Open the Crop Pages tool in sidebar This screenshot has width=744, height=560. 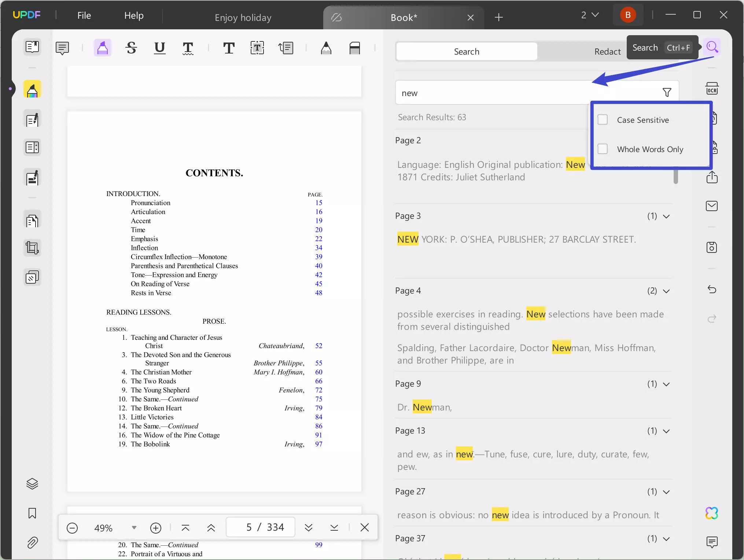click(x=32, y=248)
